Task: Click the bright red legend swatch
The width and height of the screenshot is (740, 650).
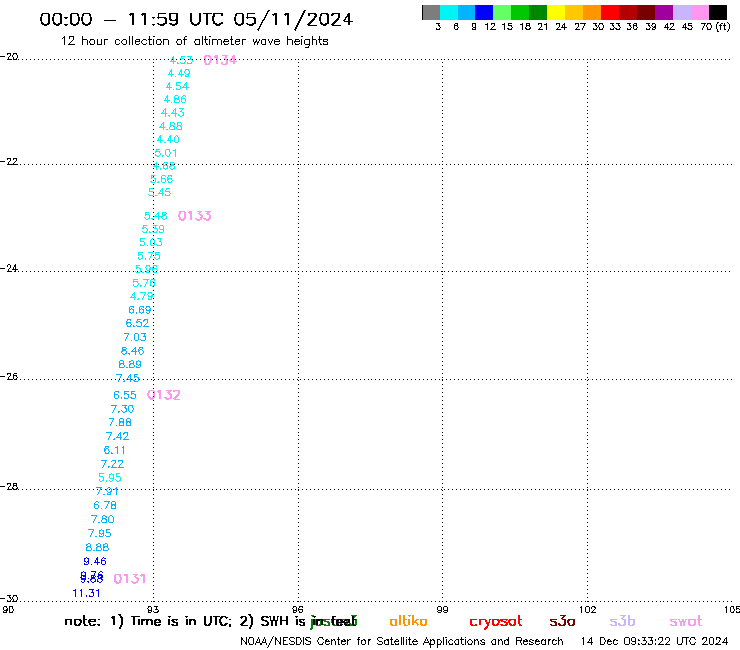Action: click(610, 12)
